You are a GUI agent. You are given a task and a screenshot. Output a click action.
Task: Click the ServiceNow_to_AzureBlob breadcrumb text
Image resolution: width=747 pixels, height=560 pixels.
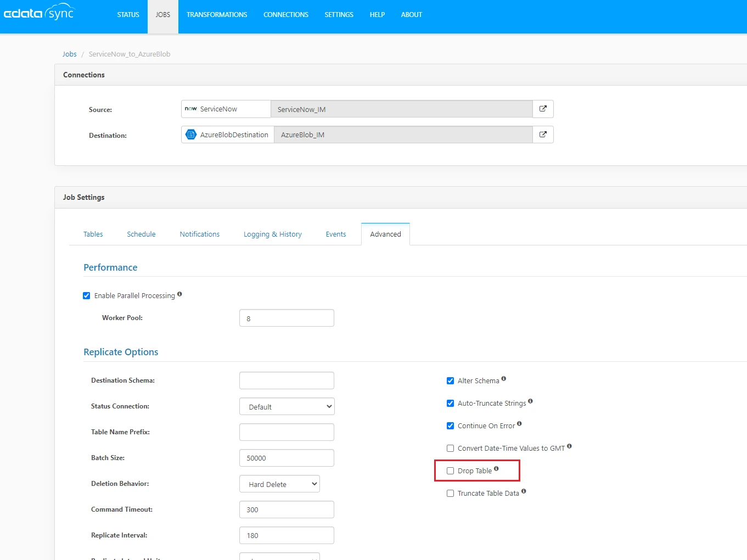click(130, 54)
